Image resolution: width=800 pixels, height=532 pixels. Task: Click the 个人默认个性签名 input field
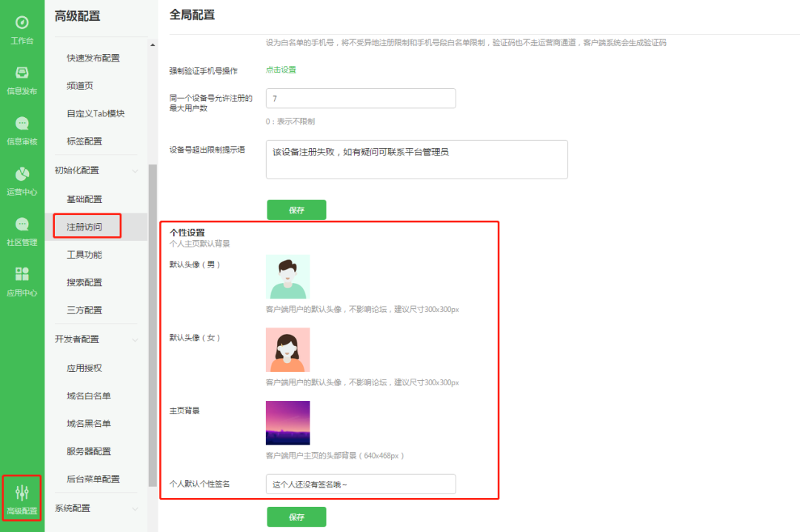pos(361,483)
